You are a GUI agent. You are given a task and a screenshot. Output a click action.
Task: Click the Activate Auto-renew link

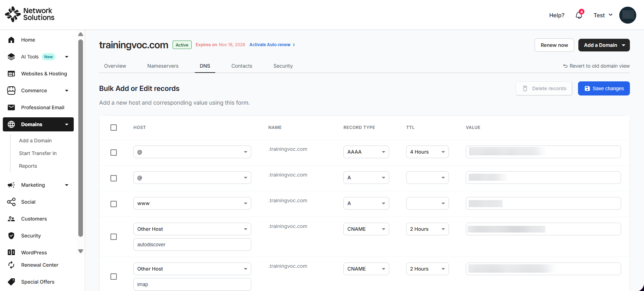(x=272, y=45)
